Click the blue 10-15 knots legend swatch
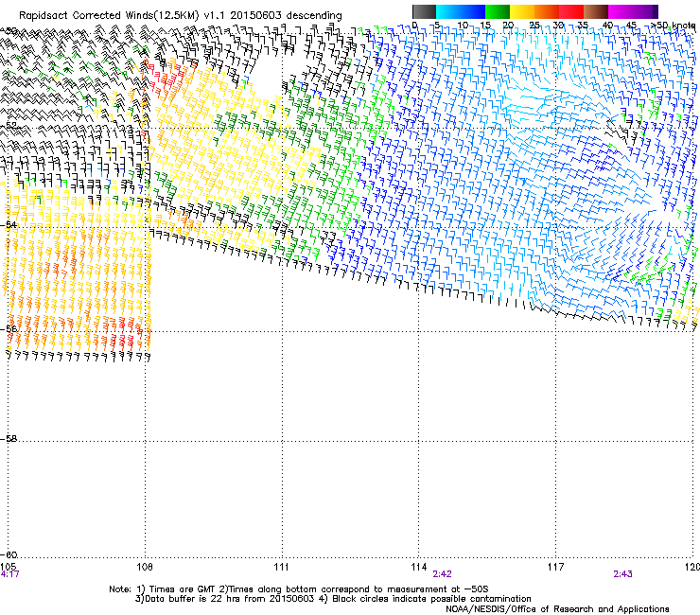 tap(473, 11)
